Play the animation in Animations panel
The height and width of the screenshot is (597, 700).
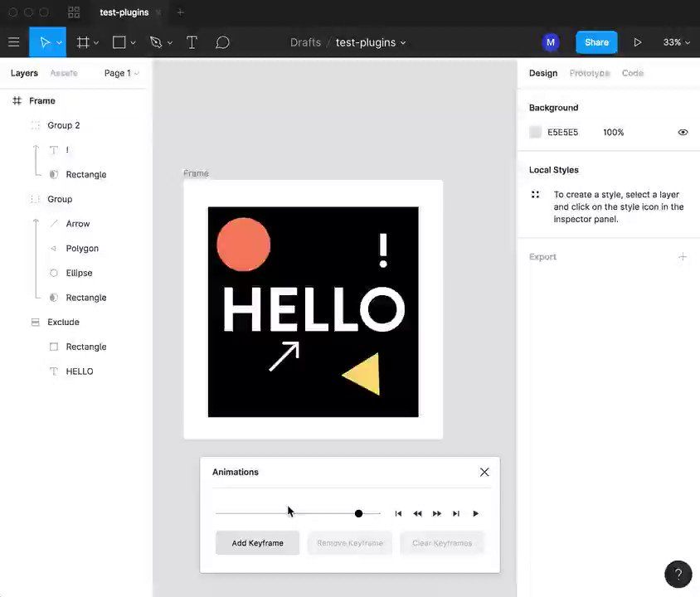pos(476,513)
